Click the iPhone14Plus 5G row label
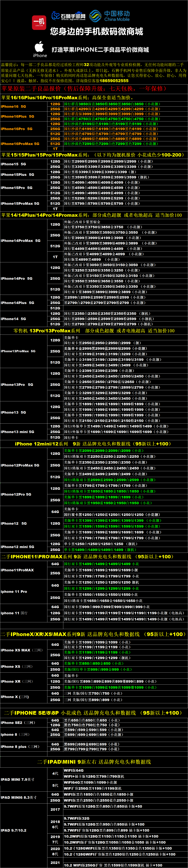The width and height of the screenshot is (188, 868). coord(18,303)
